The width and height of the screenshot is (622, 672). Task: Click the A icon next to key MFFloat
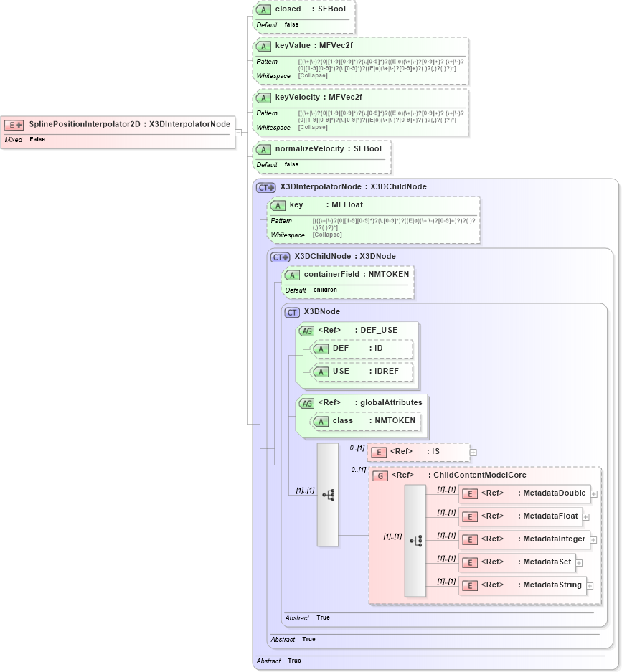[x=278, y=205]
